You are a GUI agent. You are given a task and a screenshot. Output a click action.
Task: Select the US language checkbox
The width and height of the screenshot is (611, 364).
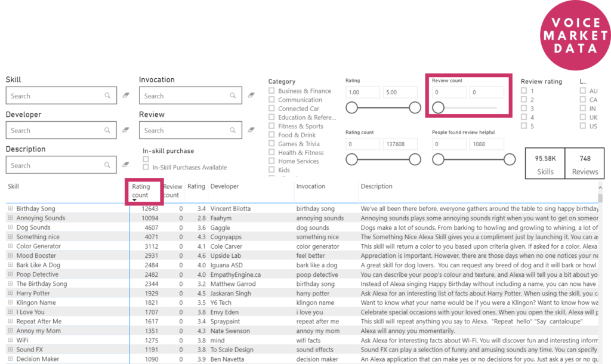coord(582,125)
